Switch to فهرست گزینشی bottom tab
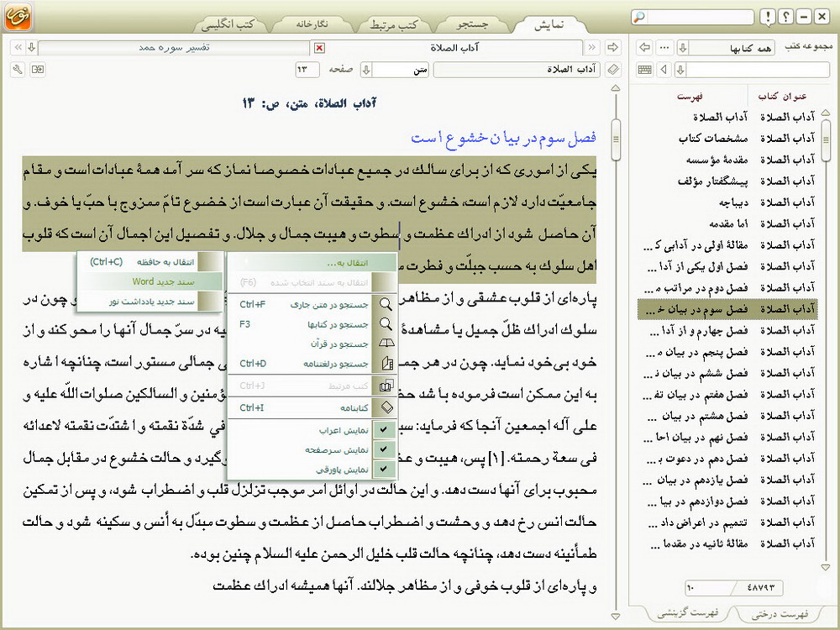Image resolution: width=840 pixels, height=630 pixels. [688, 613]
